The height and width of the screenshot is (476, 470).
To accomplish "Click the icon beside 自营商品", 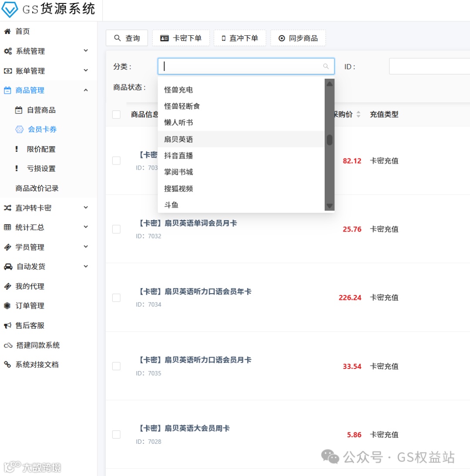I will click(19, 110).
